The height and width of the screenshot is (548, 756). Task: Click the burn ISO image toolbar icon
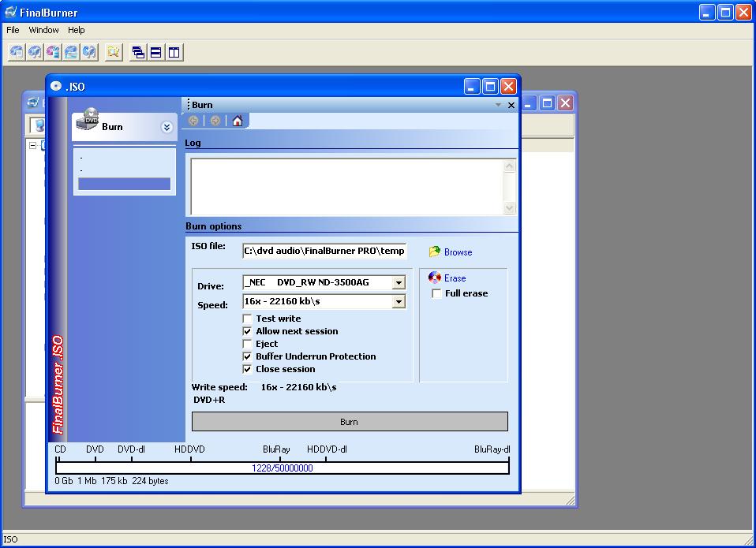point(71,52)
